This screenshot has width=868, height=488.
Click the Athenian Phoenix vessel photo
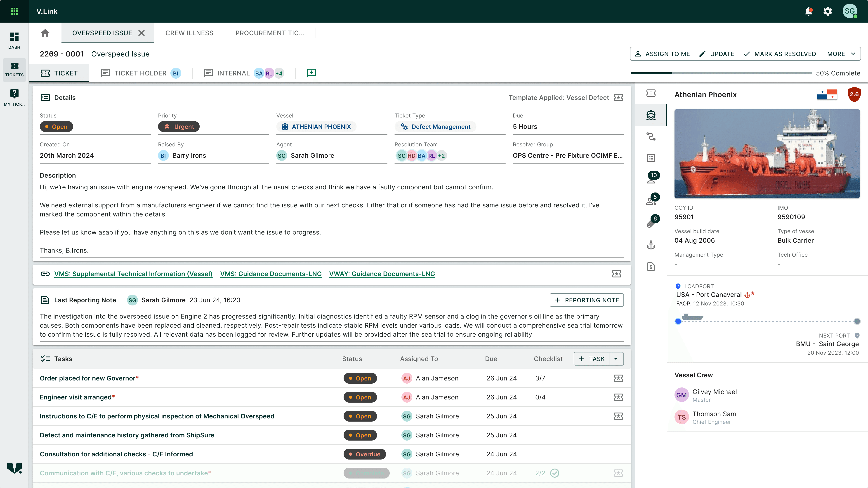click(x=767, y=154)
